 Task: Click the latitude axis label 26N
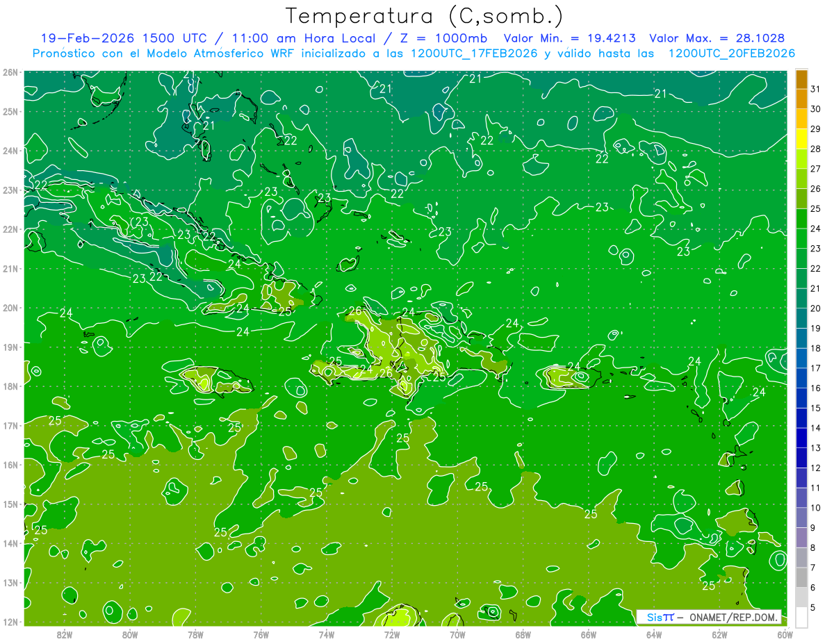(x=10, y=72)
